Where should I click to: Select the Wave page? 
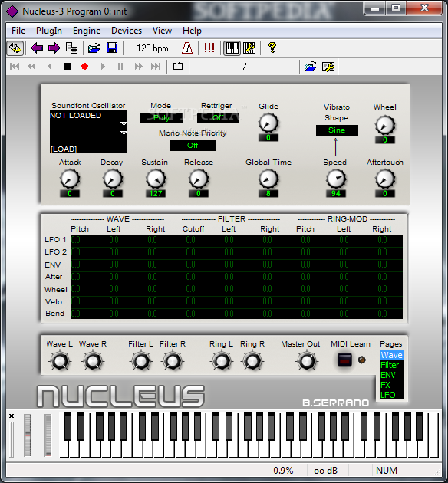pos(391,355)
